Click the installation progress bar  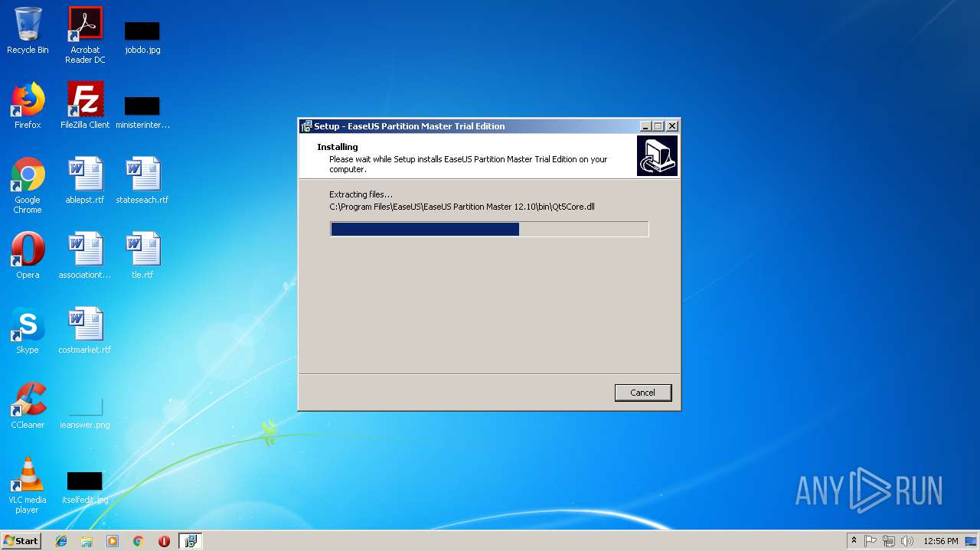click(x=489, y=229)
